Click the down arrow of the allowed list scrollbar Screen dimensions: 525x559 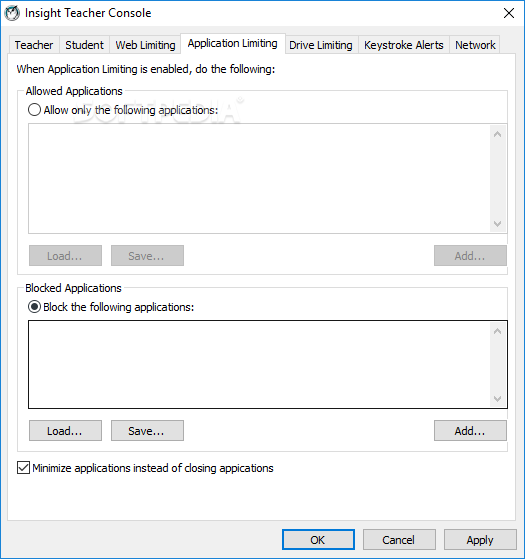pos(498,224)
